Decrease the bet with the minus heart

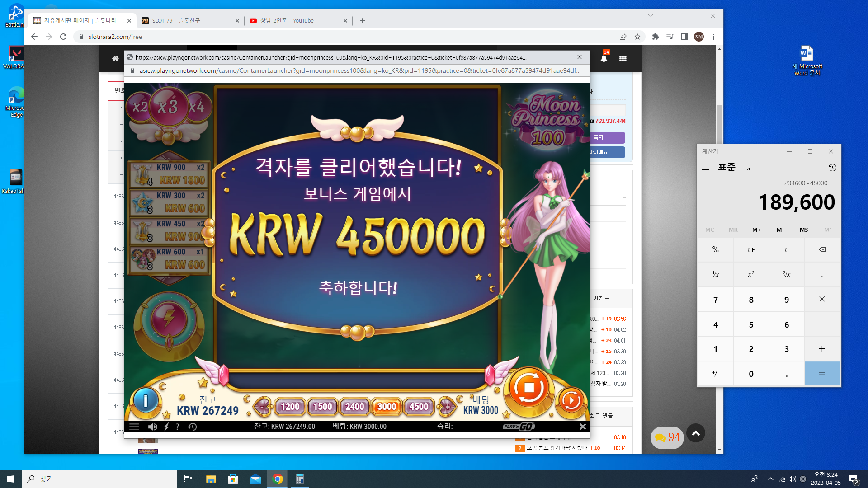coord(262,407)
